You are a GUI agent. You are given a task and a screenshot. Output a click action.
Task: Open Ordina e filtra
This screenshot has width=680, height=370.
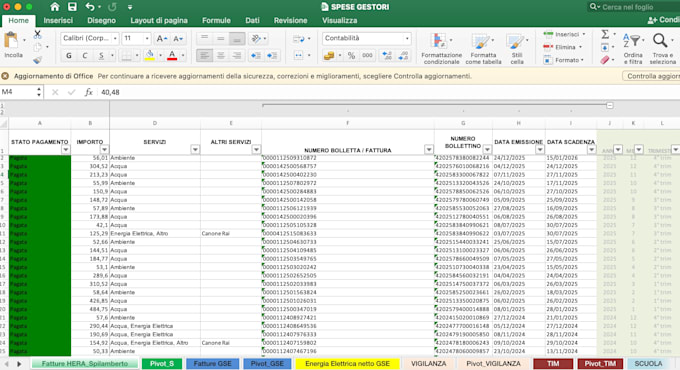pos(633,49)
